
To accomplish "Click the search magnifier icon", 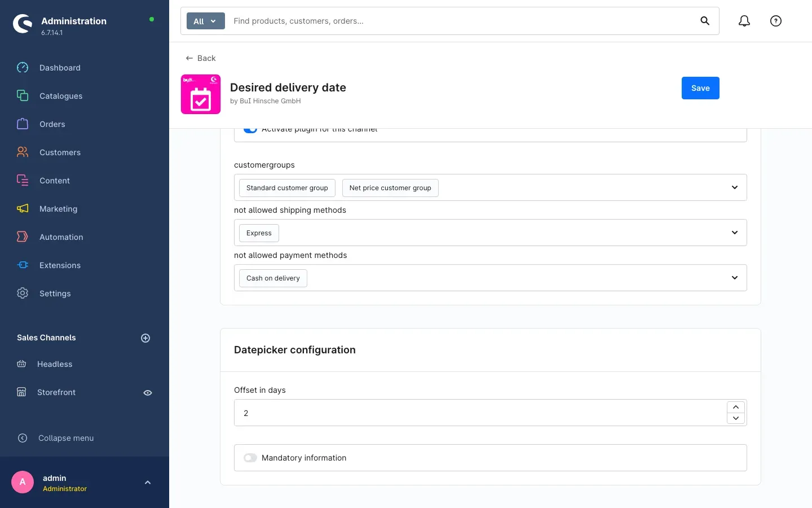I will tap(705, 21).
